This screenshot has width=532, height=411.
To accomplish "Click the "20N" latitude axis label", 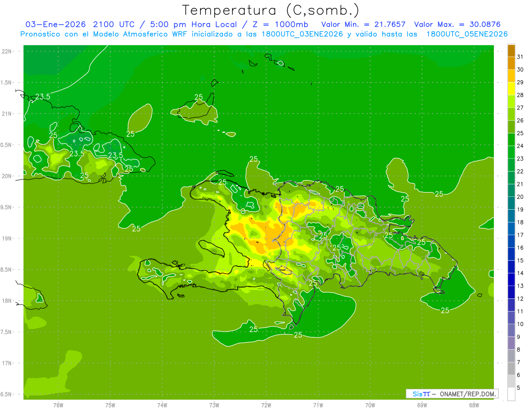I will click(x=8, y=176).
